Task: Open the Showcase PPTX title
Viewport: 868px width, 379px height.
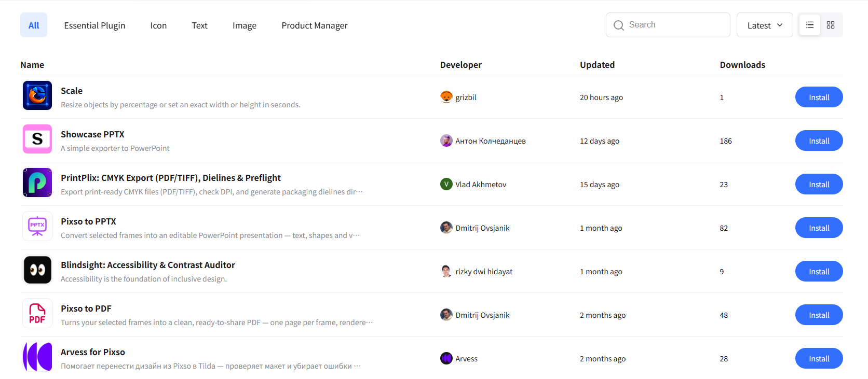Action: point(92,134)
